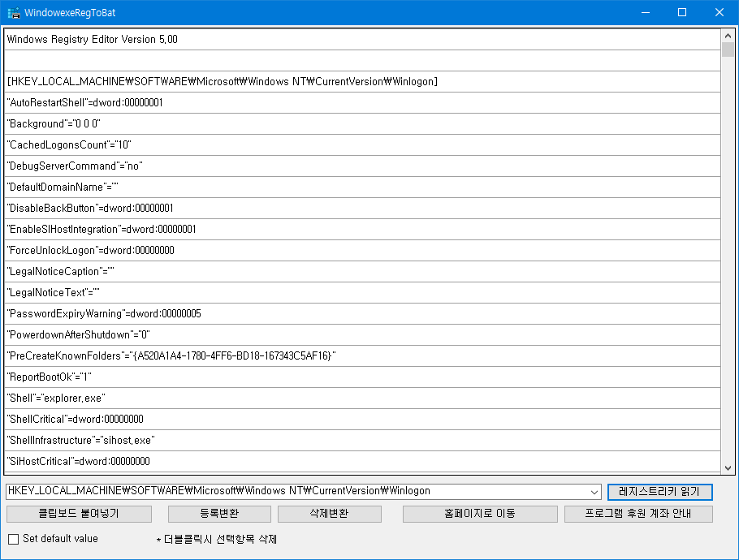This screenshot has width=739, height=560.
Task: Select the SiHostCritical dword row
Action: 362,462
